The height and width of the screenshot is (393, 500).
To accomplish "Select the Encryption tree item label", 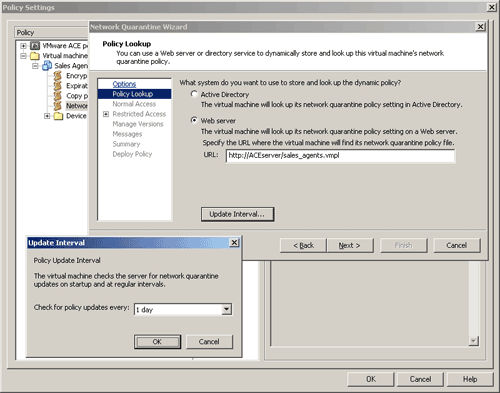I will click(x=76, y=76).
